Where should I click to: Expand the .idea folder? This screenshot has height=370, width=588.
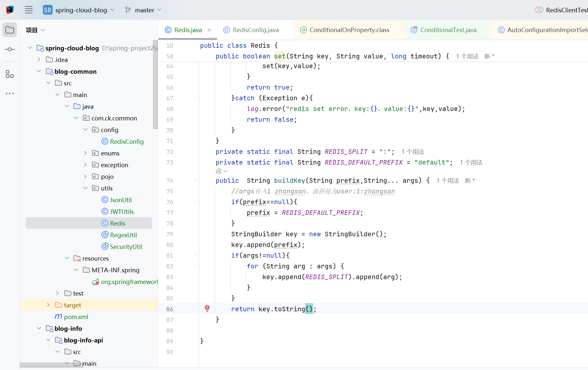[x=39, y=59]
